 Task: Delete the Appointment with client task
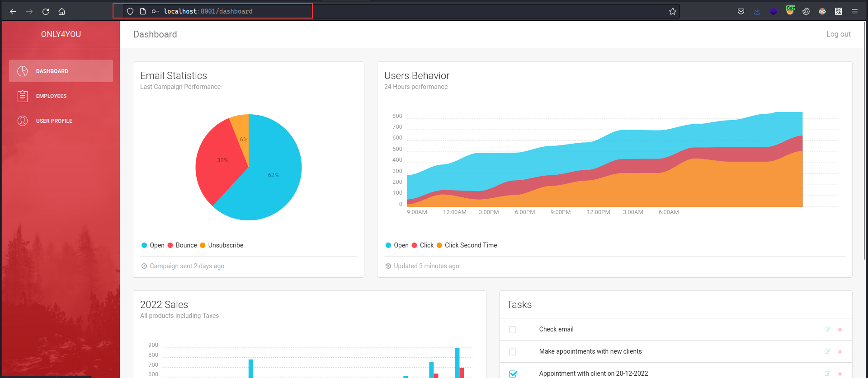point(840,374)
